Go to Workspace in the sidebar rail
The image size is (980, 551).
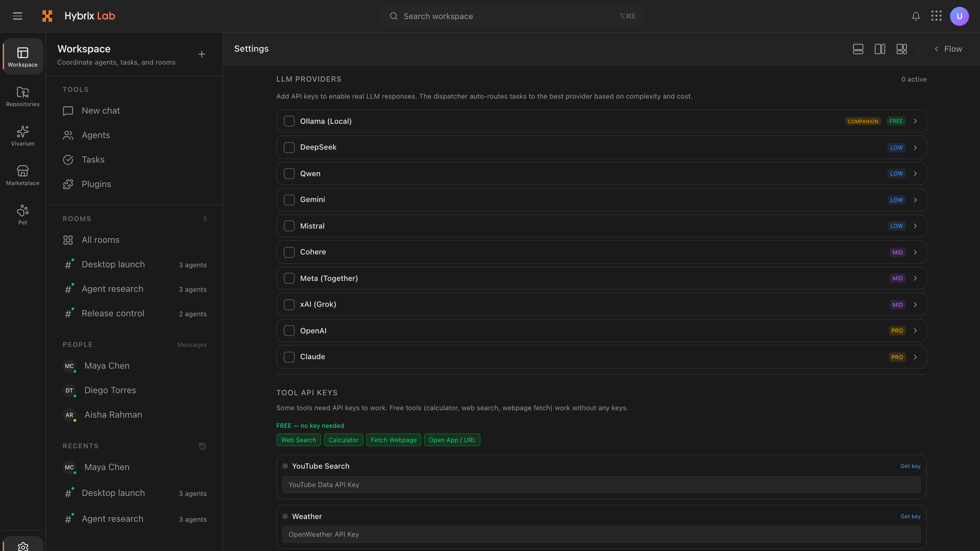point(23,57)
